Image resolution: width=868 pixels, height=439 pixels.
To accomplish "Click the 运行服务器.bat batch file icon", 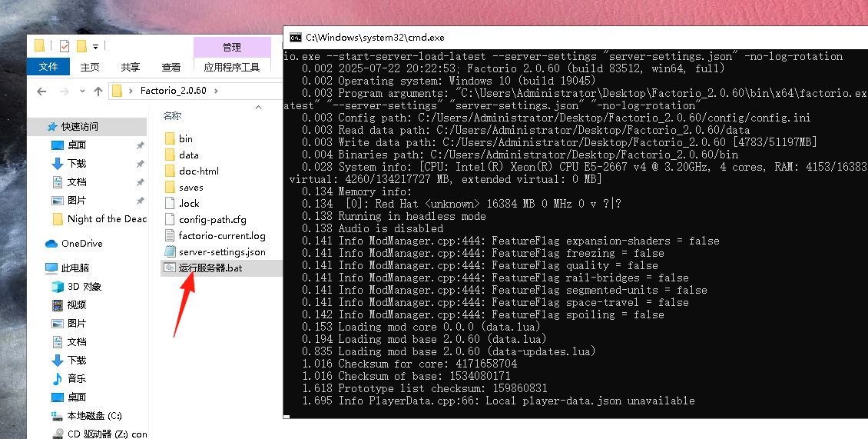I will [x=170, y=268].
